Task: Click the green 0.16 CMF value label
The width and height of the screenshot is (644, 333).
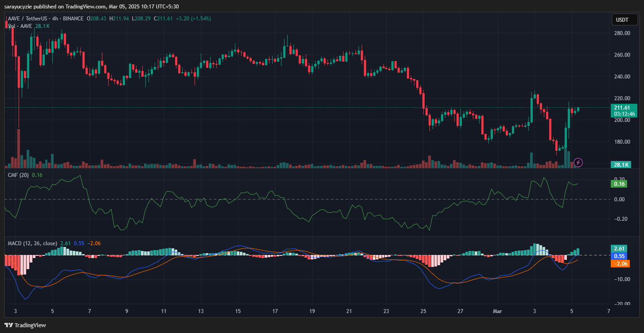Action: click(x=619, y=184)
